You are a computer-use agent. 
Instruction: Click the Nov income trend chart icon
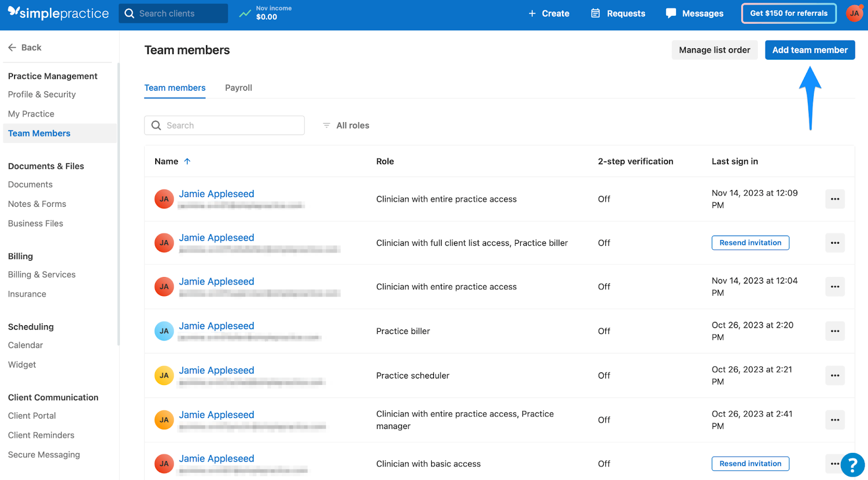[x=245, y=13]
